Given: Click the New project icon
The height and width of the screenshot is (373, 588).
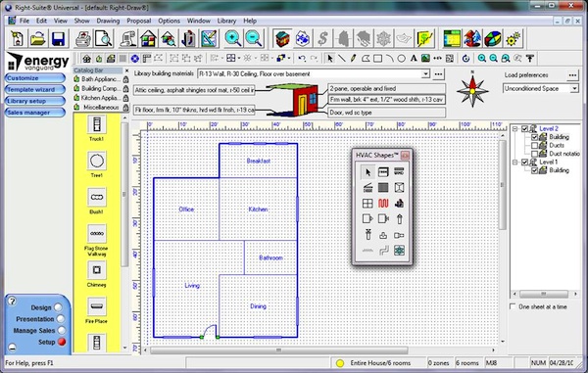Looking at the screenshot, I should pyautogui.click(x=18, y=38).
